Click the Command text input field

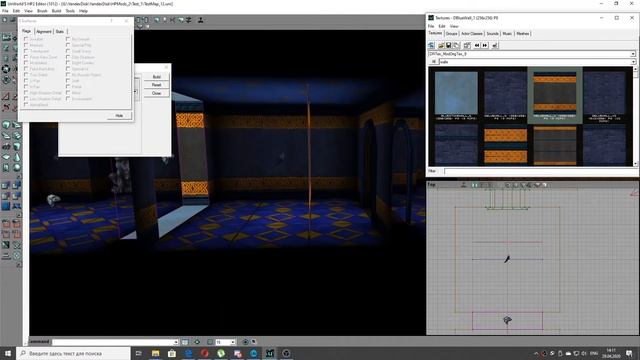coord(116,342)
